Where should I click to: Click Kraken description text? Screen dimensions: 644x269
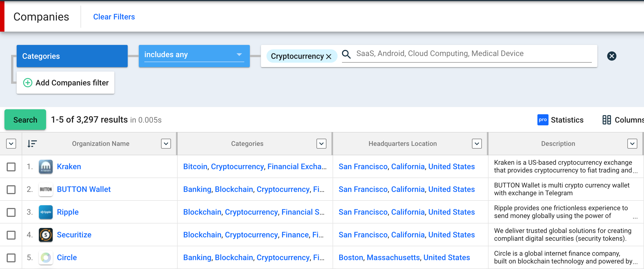[566, 166]
